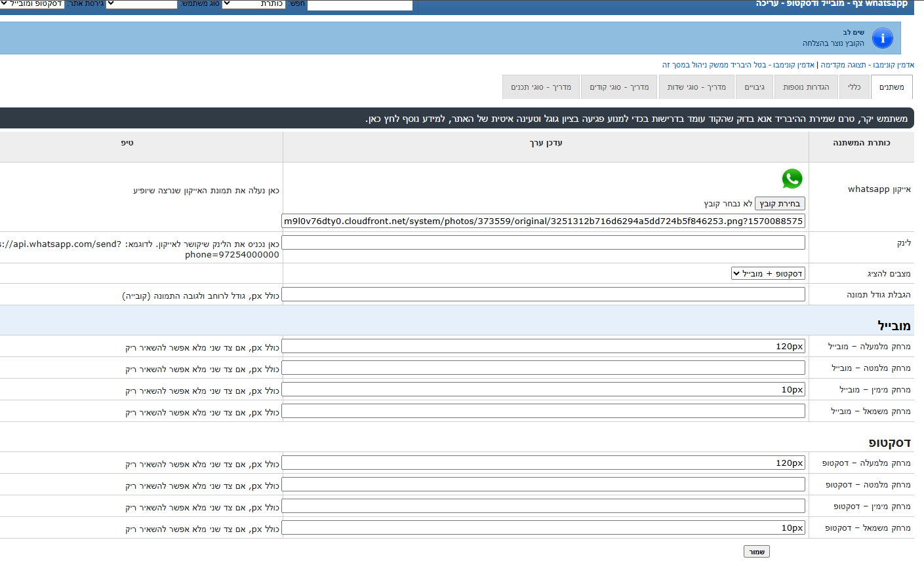Click the שמור save button
This screenshot has height=572, width=924.
(757, 552)
